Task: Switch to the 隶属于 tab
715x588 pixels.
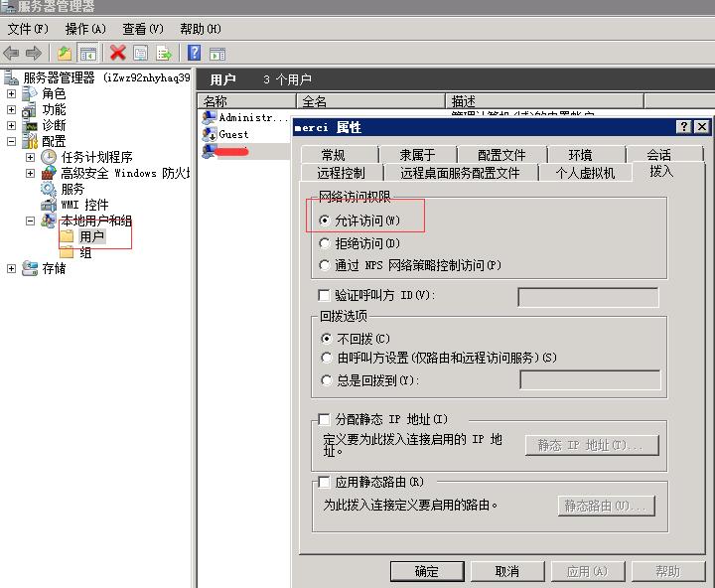Action: click(418, 155)
